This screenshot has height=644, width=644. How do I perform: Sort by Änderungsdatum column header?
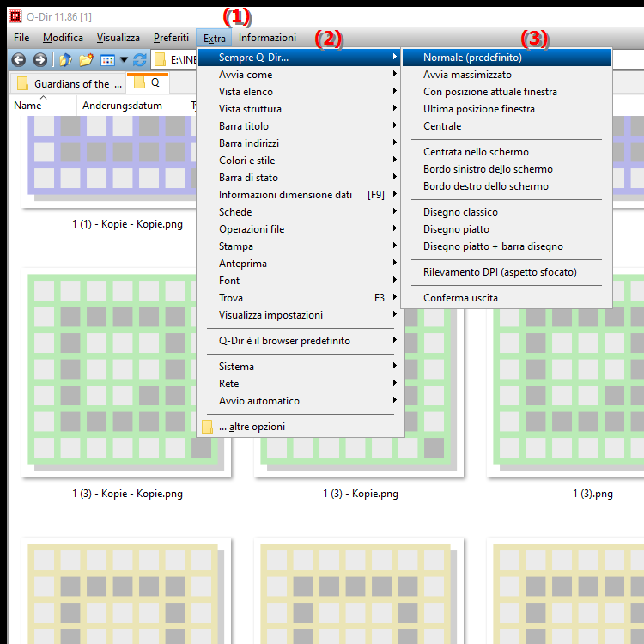point(131,106)
